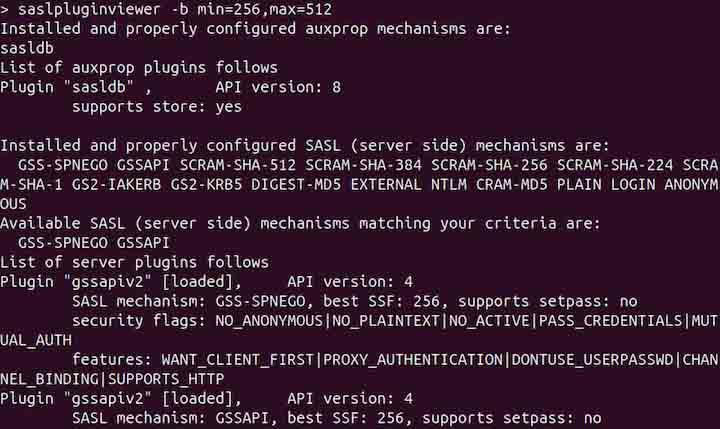This screenshot has height=429, width=720.
Task: Click the PASS_CREDENTIALS security flag
Action: [610, 319]
